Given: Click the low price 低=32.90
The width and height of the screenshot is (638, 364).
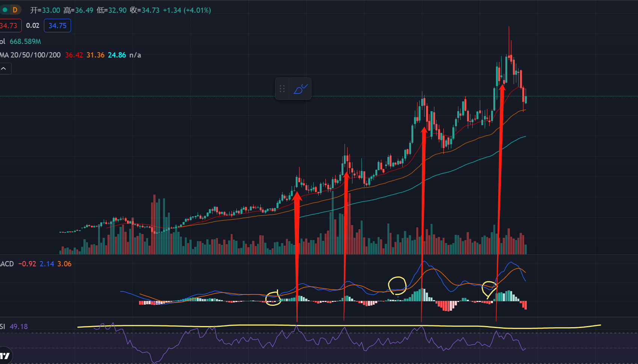Looking at the screenshot, I should click(x=112, y=10).
